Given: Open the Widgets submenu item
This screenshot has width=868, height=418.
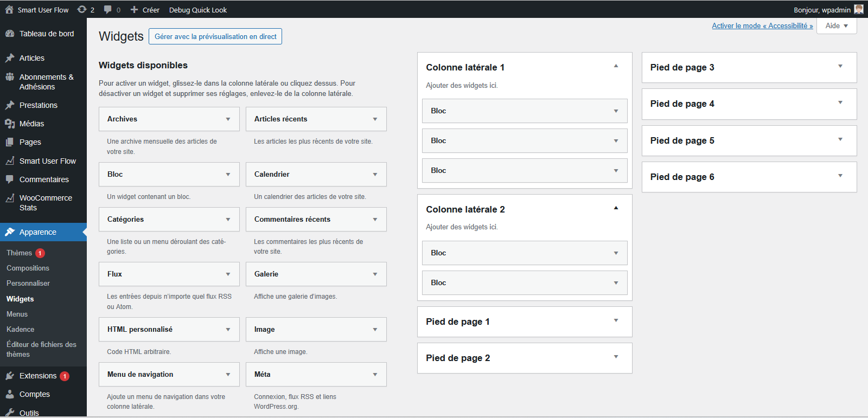Looking at the screenshot, I should (x=20, y=299).
